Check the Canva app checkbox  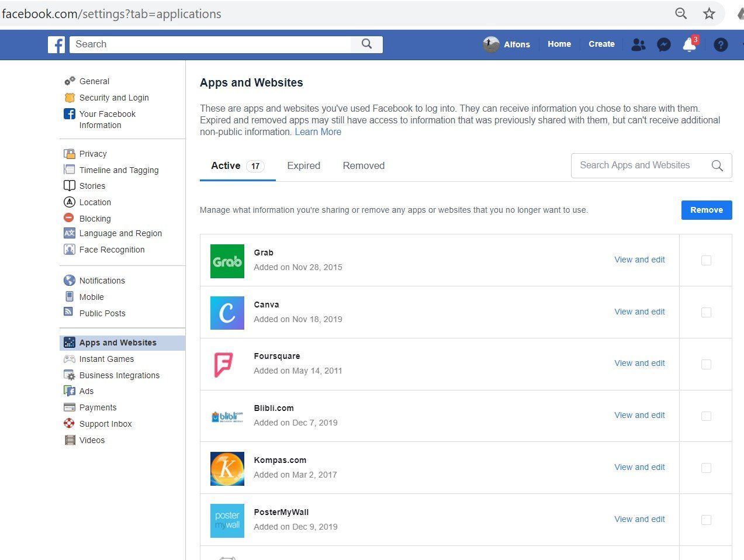coord(706,312)
